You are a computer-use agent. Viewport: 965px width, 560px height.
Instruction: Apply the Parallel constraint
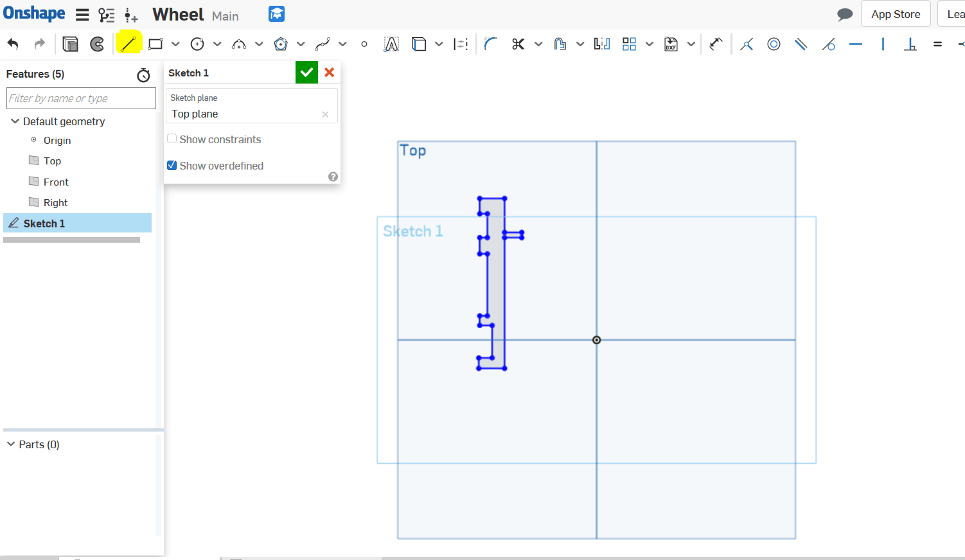click(801, 44)
